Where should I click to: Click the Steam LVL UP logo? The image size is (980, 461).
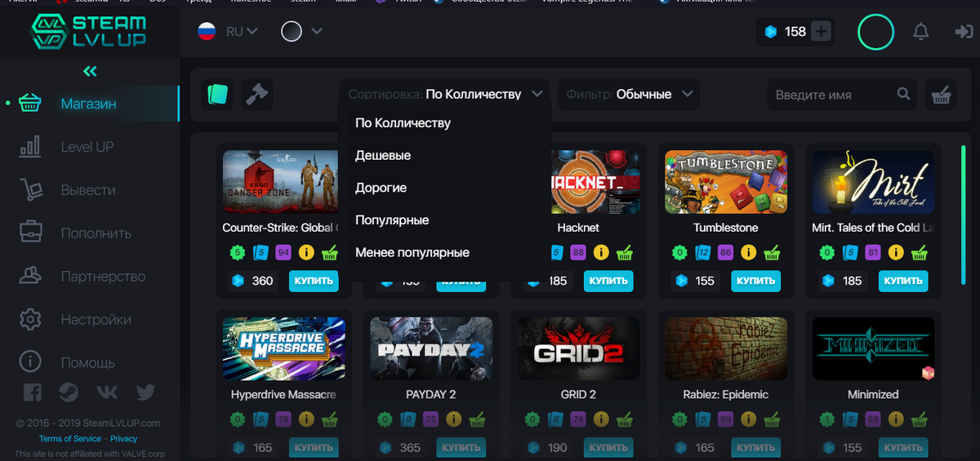(x=89, y=31)
